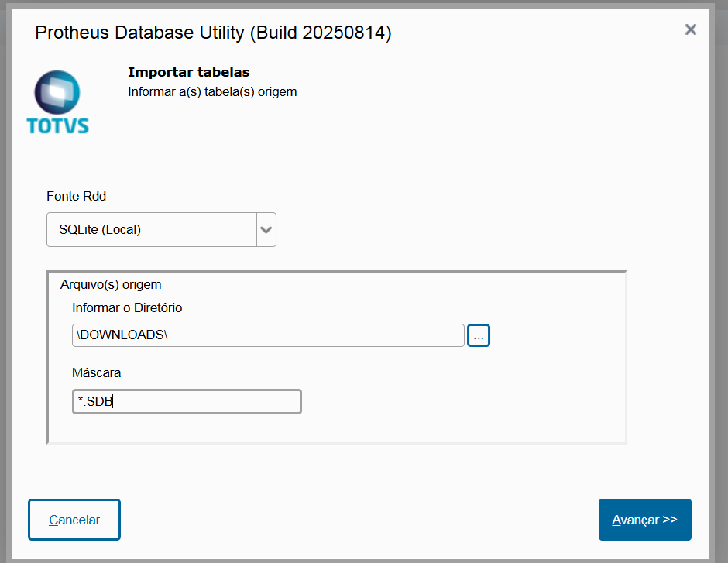Click the dialog title with Build 20250814
Image resolution: width=728 pixels, height=563 pixels.
pos(214,33)
